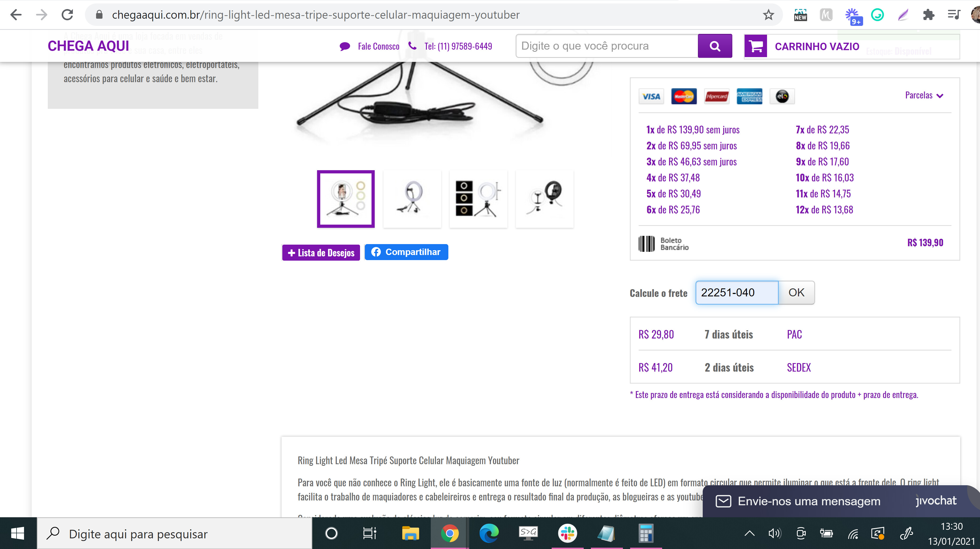Open the jivochat message widget
The height and width of the screenshot is (549, 980).
836,501
